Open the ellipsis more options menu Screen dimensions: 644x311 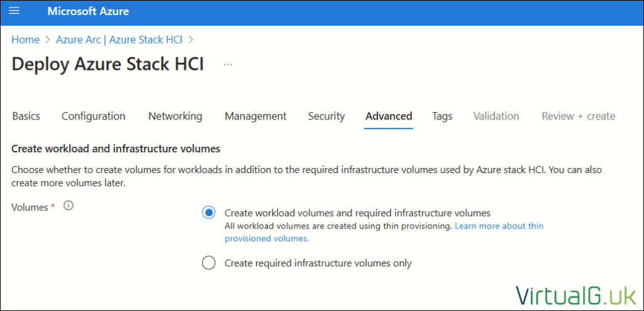(228, 65)
